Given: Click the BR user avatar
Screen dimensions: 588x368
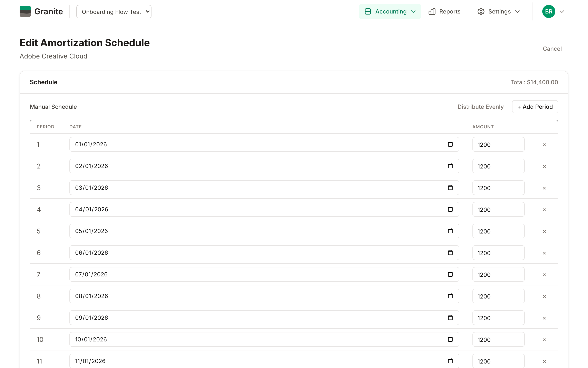Looking at the screenshot, I should tap(549, 11).
